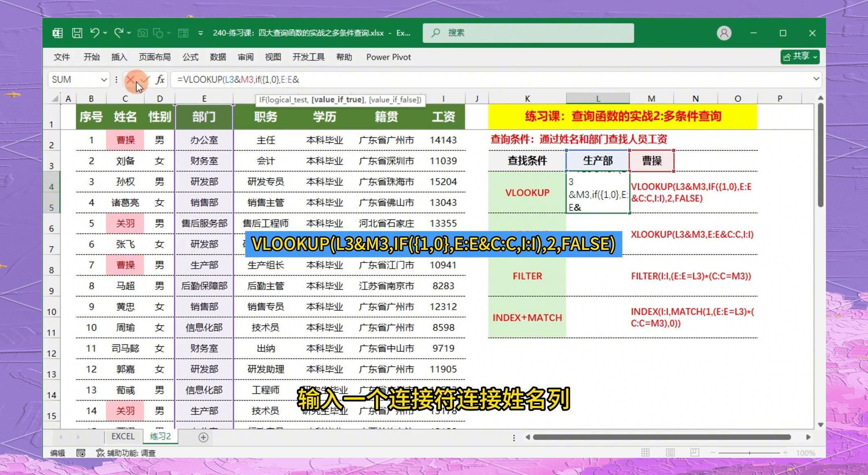The width and height of the screenshot is (868, 475).
Task: Click vertical scrollbar down arrow
Action: (x=821, y=425)
